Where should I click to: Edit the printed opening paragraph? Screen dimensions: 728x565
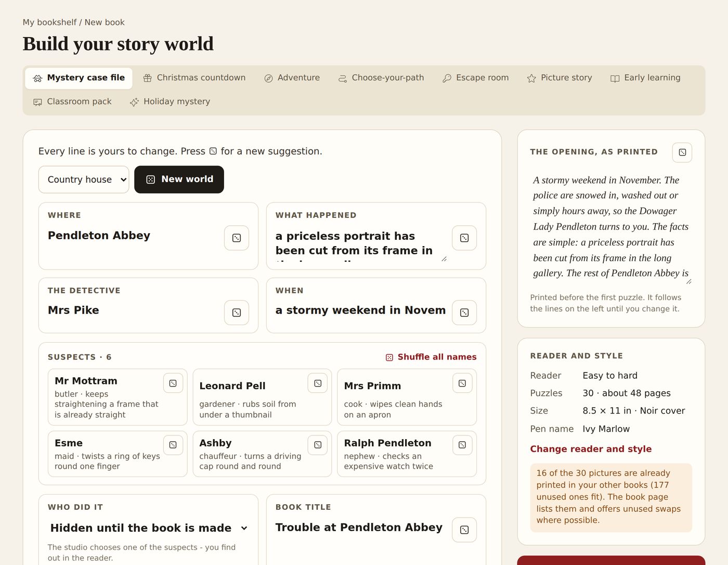point(611,227)
